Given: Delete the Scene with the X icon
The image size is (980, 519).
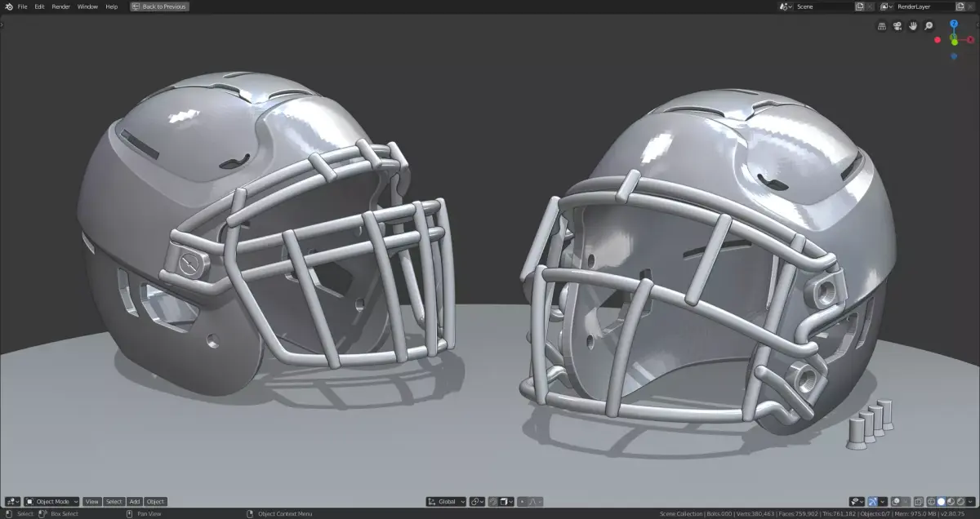Looking at the screenshot, I should [870, 7].
